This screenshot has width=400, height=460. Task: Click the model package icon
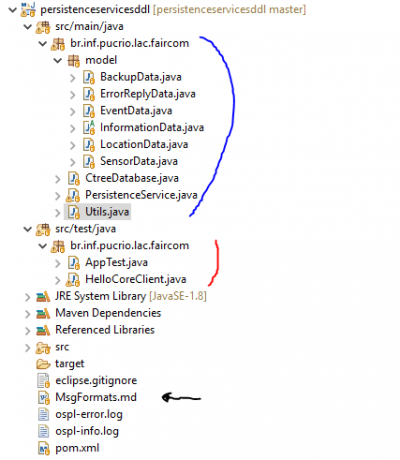[x=74, y=61]
